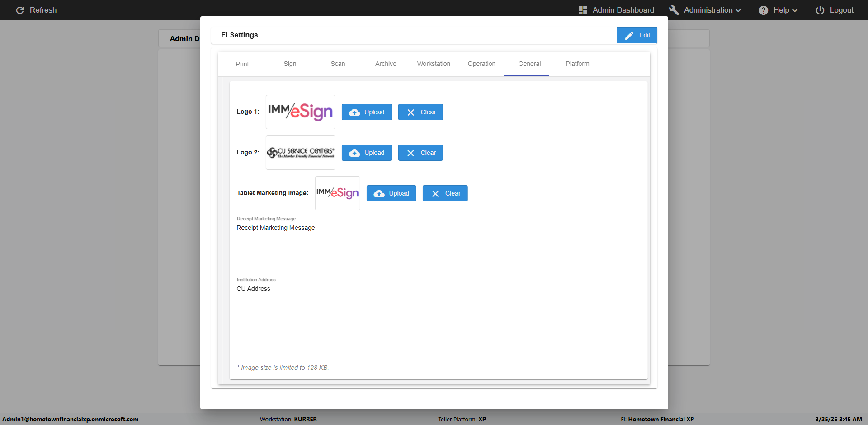Click the Logo 1 label
Viewport: 868px width, 425px height.
tap(248, 112)
